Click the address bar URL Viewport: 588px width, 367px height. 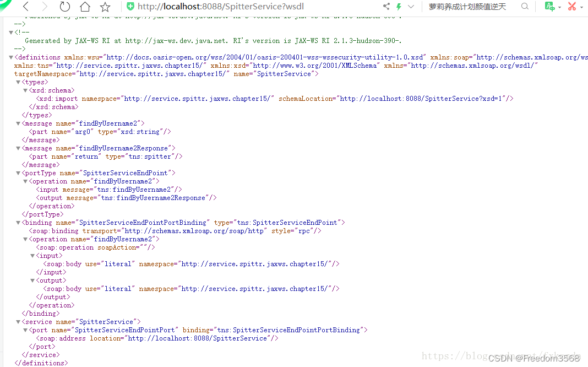[x=220, y=6]
